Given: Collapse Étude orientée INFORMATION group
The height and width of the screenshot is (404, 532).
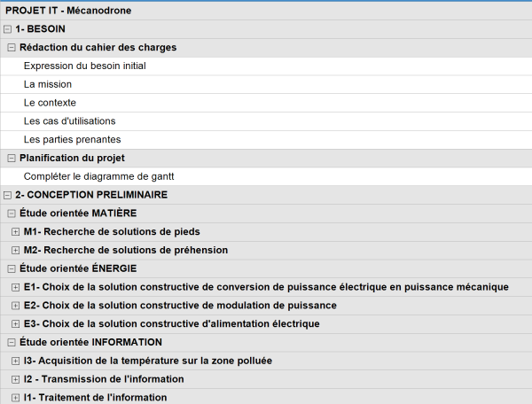Looking at the screenshot, I should [x=12, y=343].
